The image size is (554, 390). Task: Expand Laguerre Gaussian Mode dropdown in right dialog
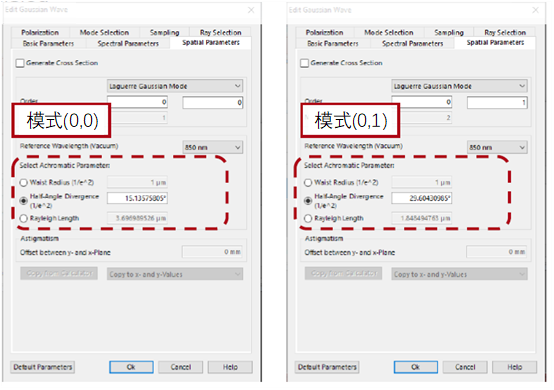click(x=459, y=86)
